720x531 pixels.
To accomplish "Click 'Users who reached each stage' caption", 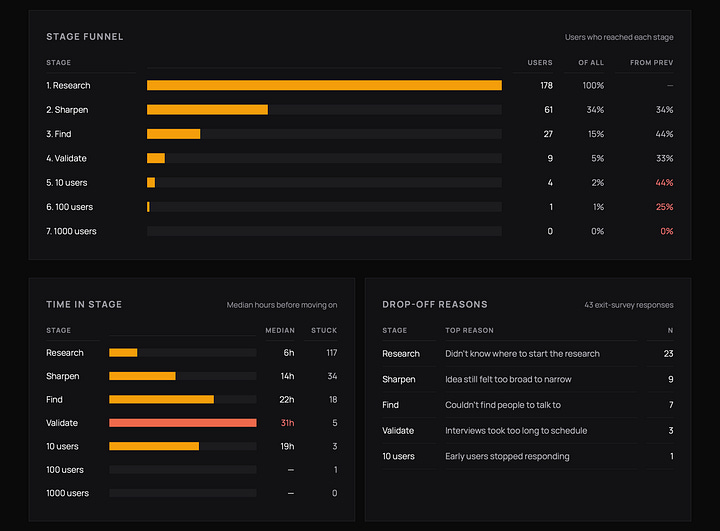I will click(x=619, y=37).
